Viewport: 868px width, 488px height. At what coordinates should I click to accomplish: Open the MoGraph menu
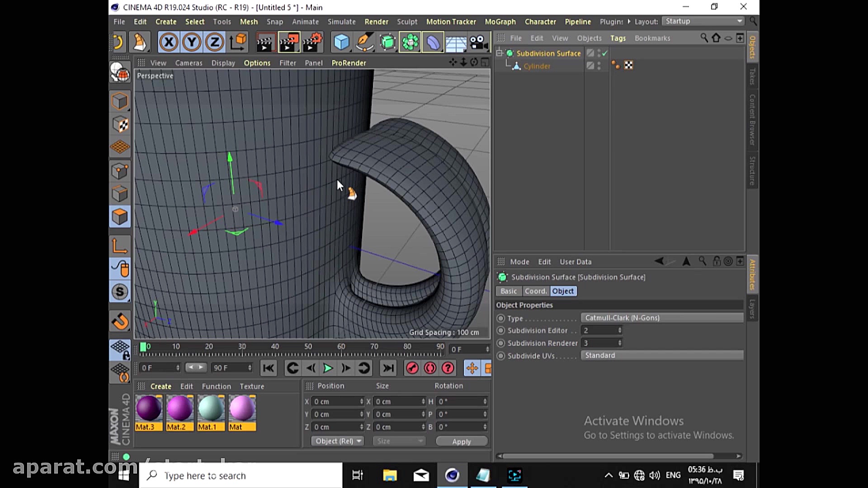click(x=500, y=22)
